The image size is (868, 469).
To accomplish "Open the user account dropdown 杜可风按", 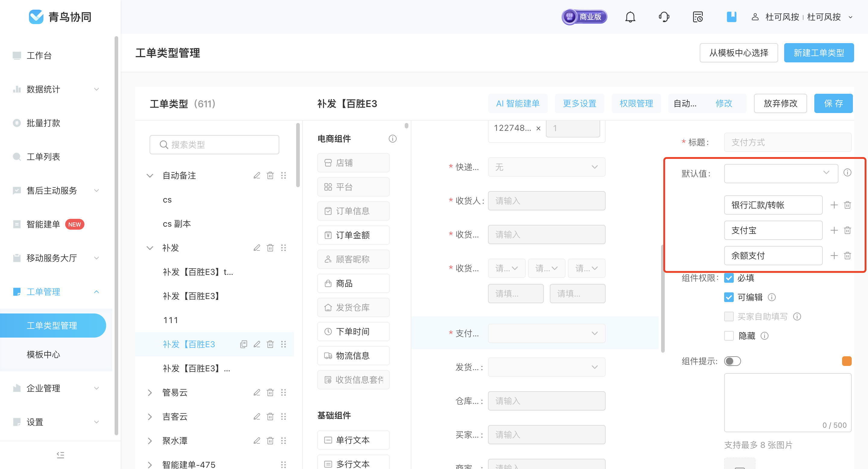I will (802, 17).
